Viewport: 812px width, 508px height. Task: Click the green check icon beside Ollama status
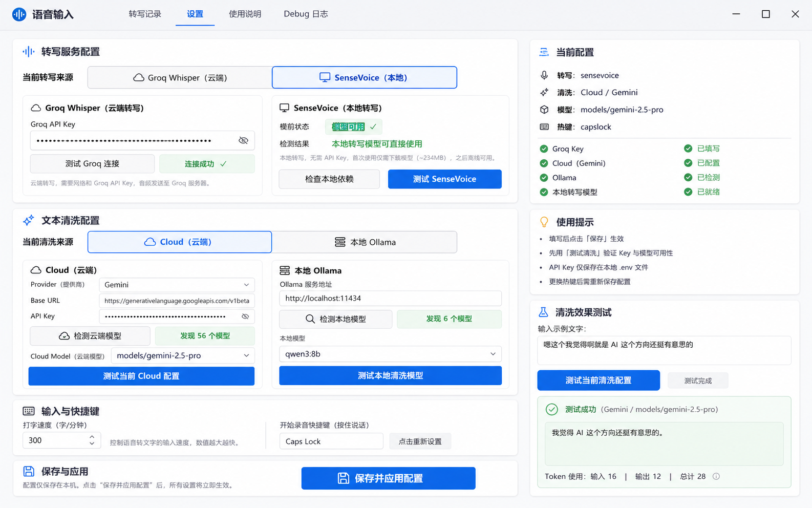544,178
